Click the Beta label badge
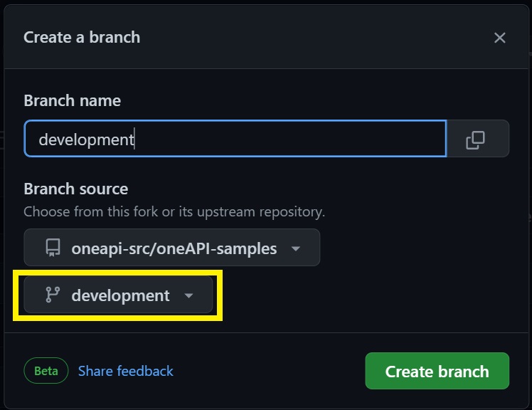The width and height of the screenshot is (532, 410). point(46,371)
